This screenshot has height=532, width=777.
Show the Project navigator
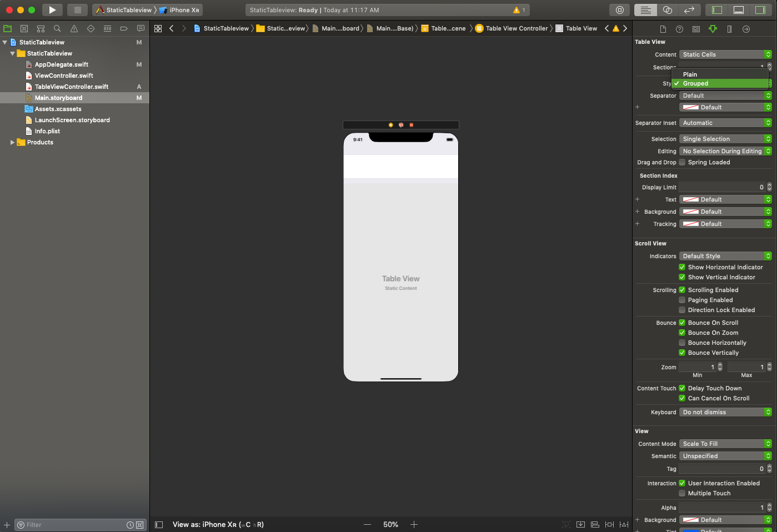[8, 28]
